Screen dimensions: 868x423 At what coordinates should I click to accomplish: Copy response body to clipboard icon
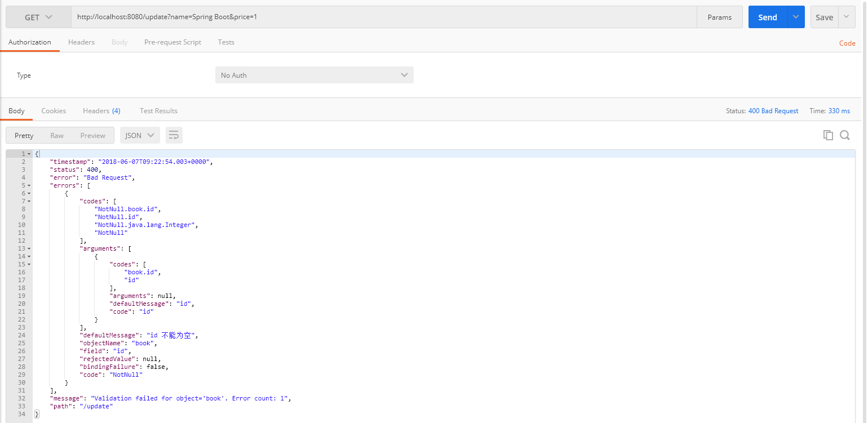pos(828,135)
